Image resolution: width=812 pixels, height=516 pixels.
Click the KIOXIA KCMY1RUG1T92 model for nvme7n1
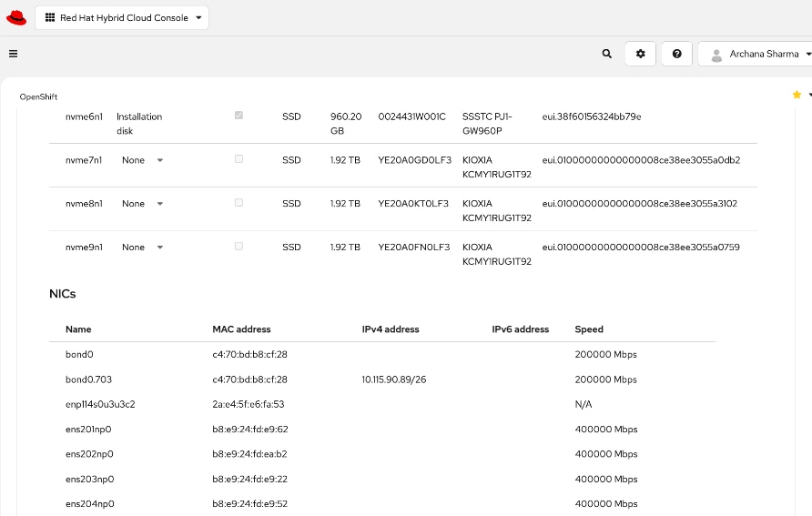[x=497, y=167]
